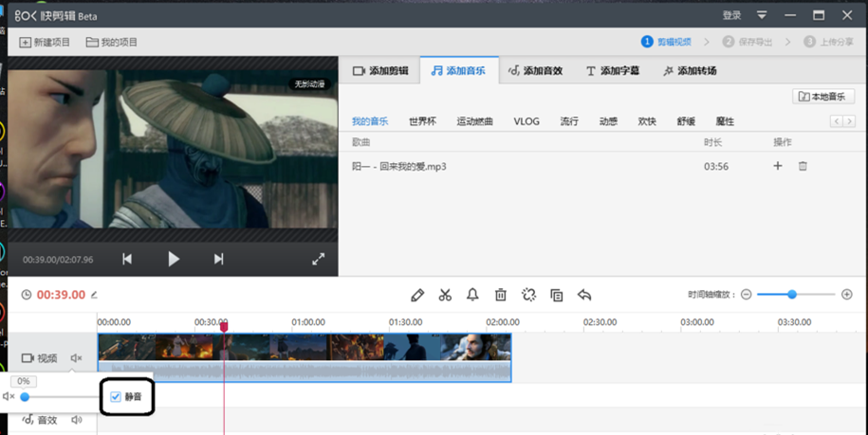Click the copy clip icon in timeline toolbar
This screenshot has height=435, width=868.
tap(557, 295)
